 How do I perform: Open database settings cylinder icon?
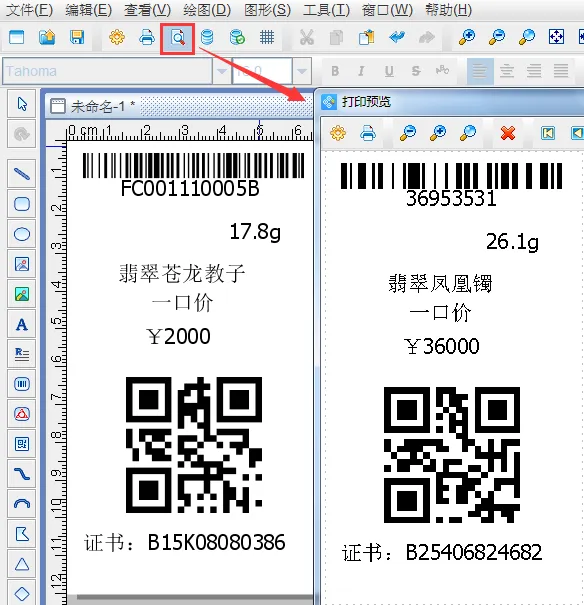point(208,37)
